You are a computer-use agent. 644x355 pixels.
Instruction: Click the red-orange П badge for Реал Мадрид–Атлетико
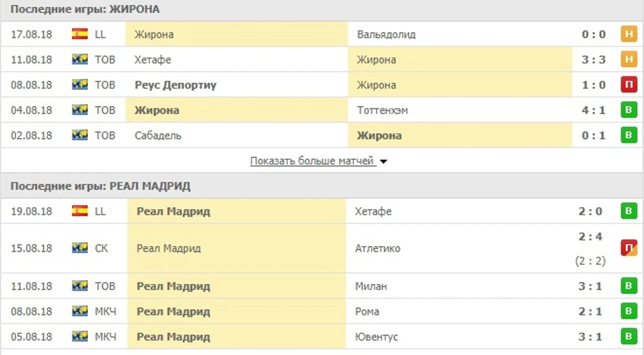(629, 248)
